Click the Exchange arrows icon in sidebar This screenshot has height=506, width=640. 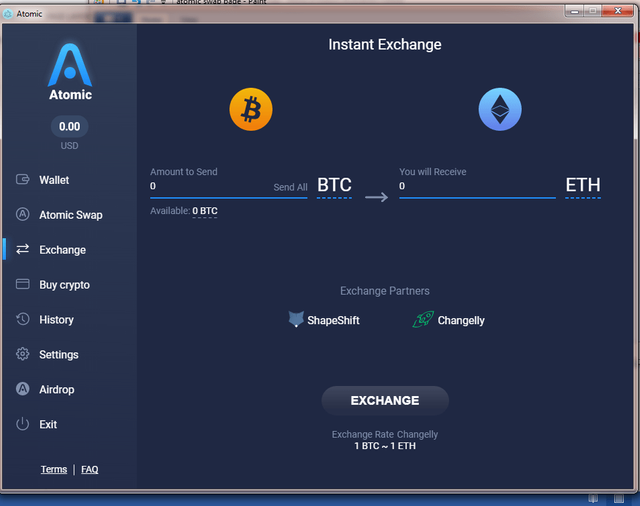click(22, 249)
